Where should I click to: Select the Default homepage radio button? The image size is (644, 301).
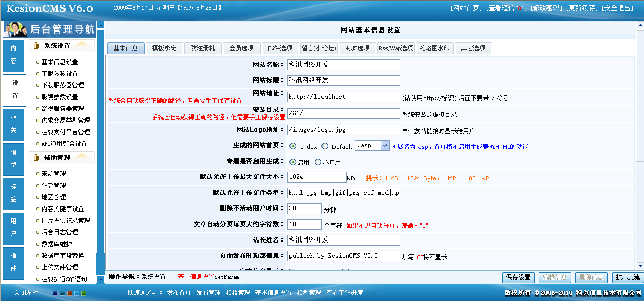325,146
